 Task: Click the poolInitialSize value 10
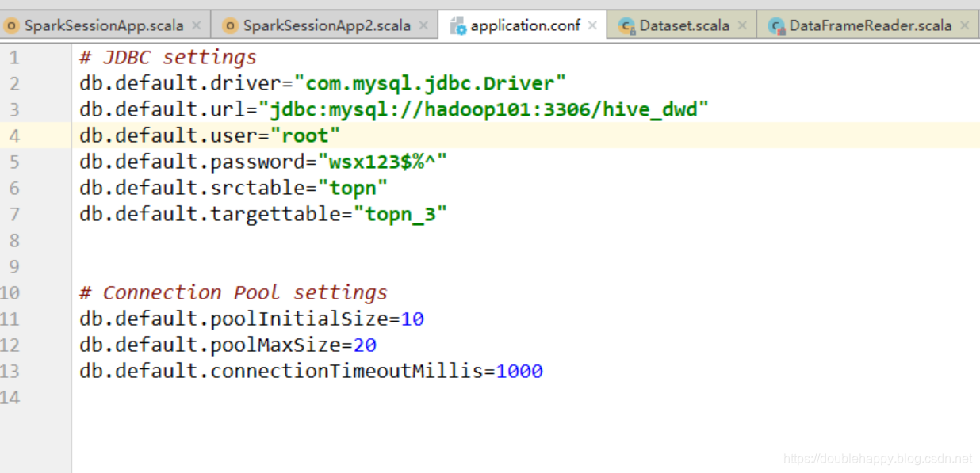[x=412, y=319]
